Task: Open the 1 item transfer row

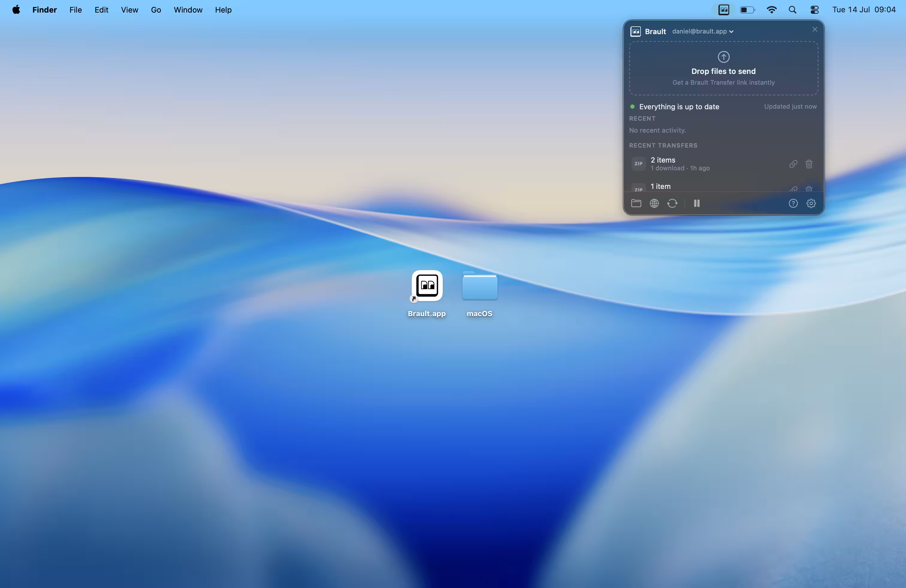Action: pos(724,186)
